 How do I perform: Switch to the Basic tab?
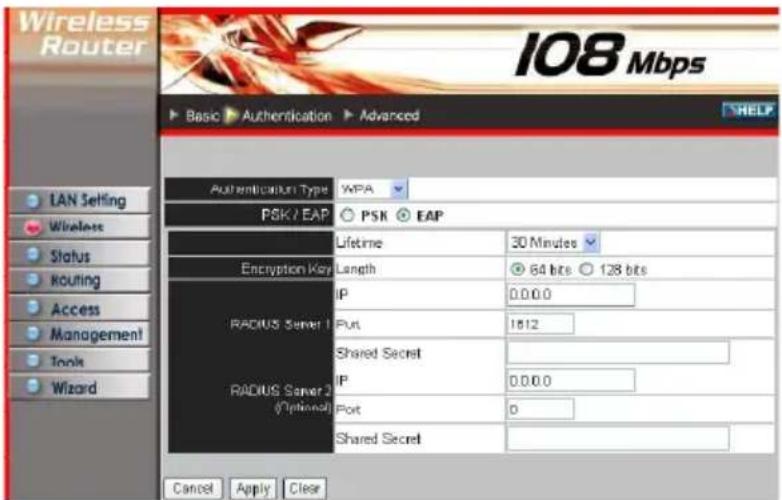[202, 116]
